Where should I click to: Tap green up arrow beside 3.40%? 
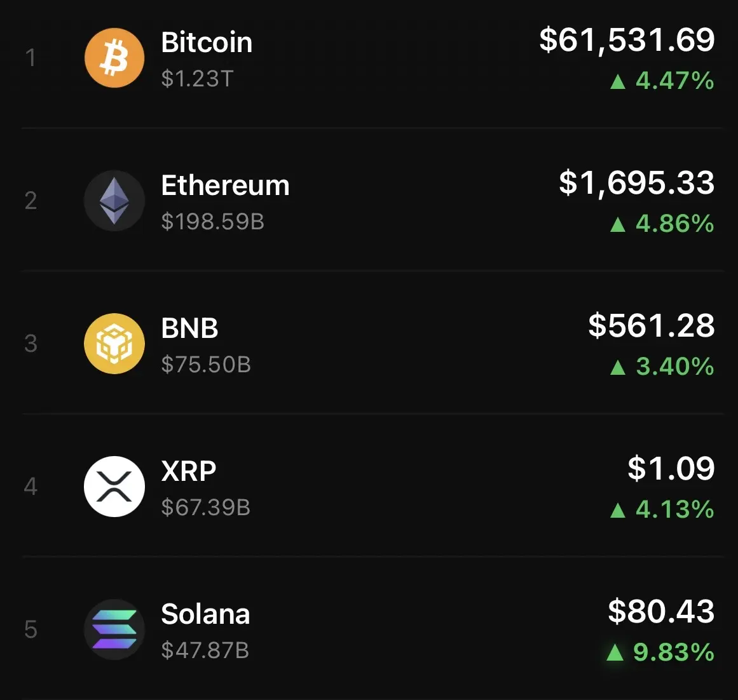(x=617, y=367)
